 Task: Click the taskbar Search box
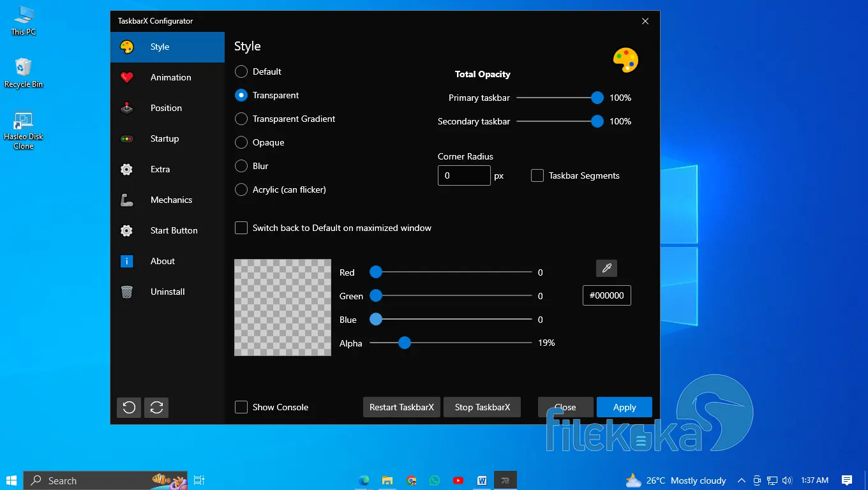click(106, 480)
